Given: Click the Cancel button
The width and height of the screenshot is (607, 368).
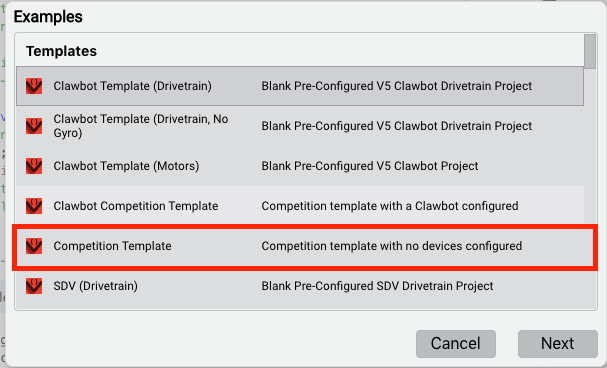Looking at the screenshot, I should (456, 344).
